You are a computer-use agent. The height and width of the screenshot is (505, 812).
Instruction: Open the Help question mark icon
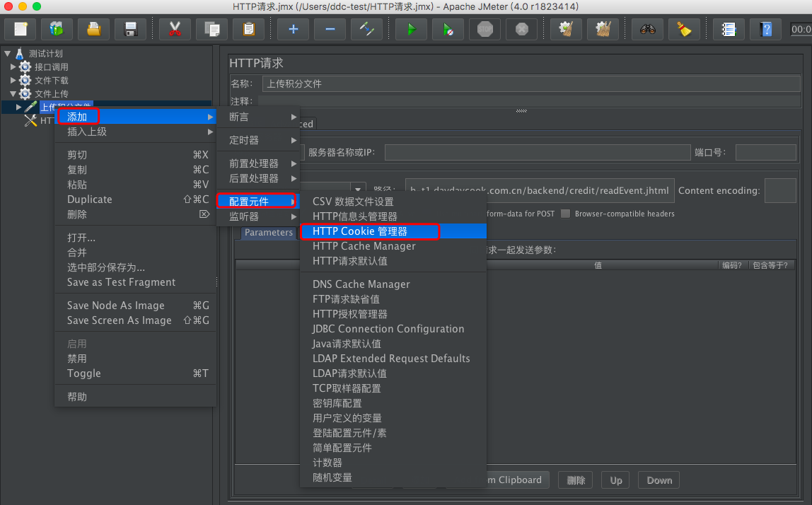[765, 29]
